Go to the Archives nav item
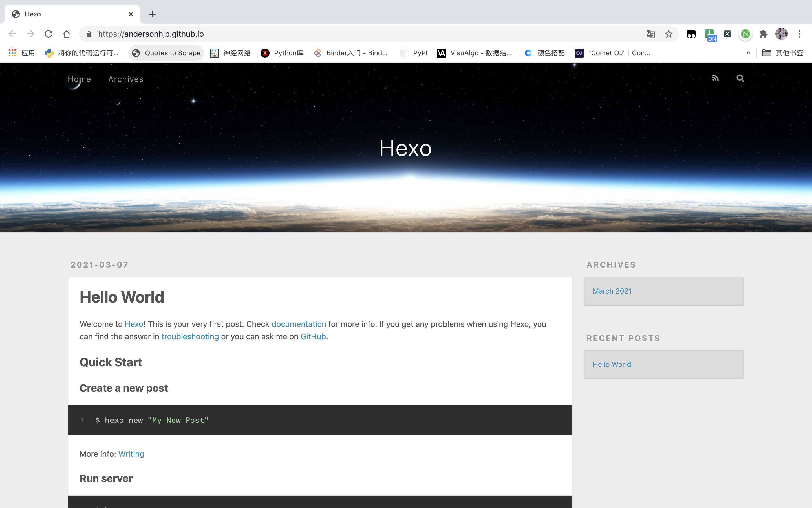Viewport: 812px width, 508px height. click(126, 79)
